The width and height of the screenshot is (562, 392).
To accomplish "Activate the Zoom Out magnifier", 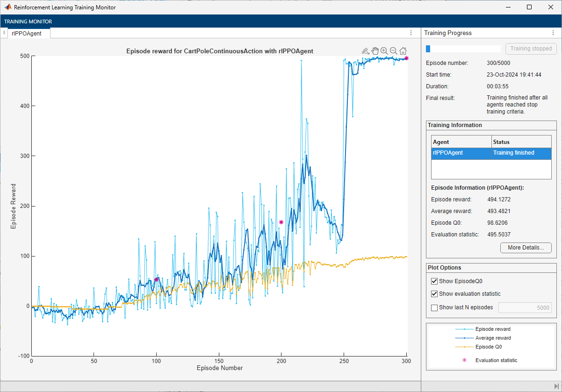I will point(393,51).
